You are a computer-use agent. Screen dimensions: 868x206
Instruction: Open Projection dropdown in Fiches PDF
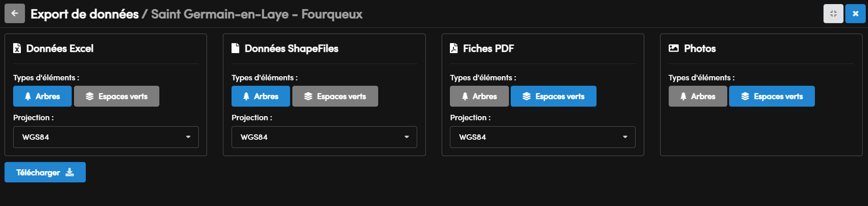(x=542, y=137)
